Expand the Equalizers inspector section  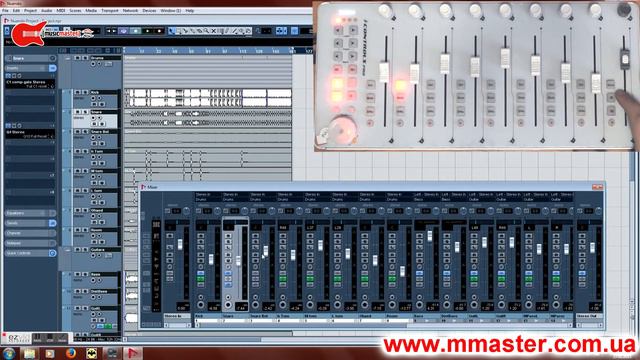(30, 213)
